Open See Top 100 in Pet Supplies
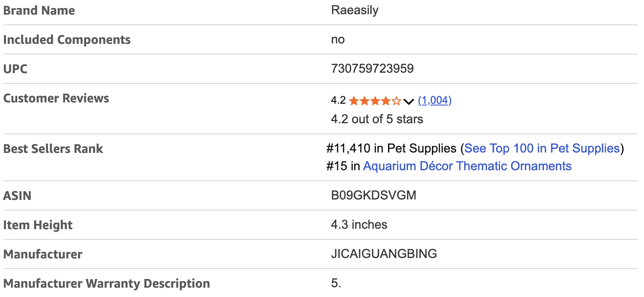The height and width of the screenshot is (297, 644). (541, 148)
